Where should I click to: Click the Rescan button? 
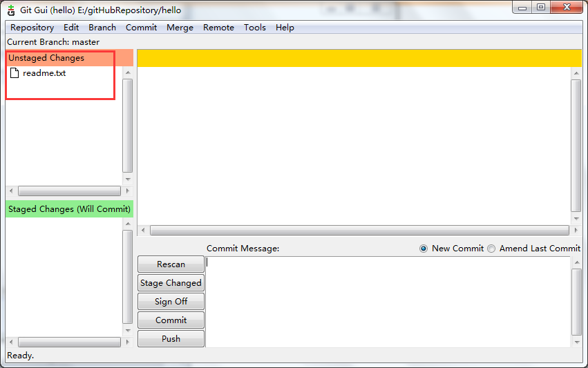coord(171,264)
